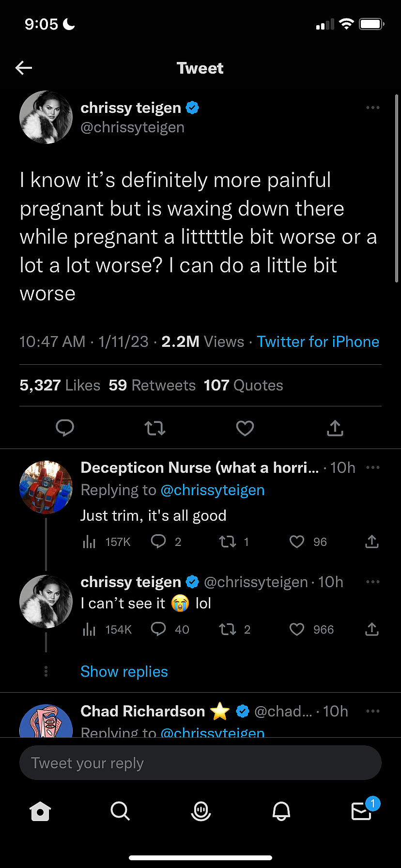Open the Twitter for iPhone link
Image resolution: width=401 pixels, height=868 pixels.
318,341
